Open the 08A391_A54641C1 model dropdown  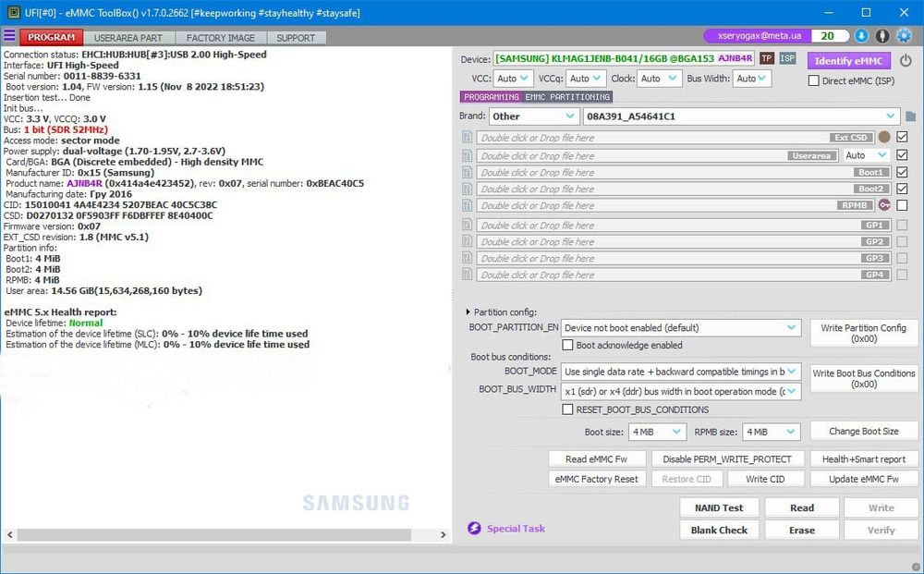coord(741,116)
